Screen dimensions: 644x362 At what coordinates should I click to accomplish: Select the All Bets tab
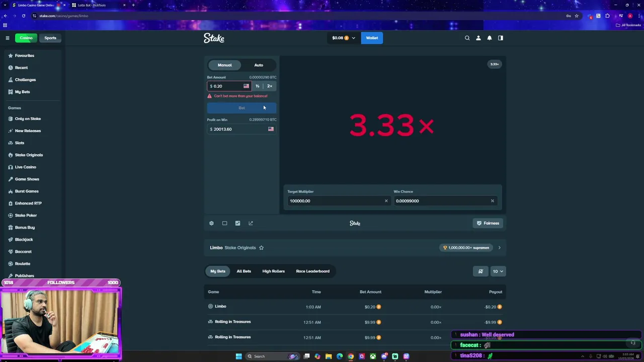pyautogui.click(x=244, y=271)
